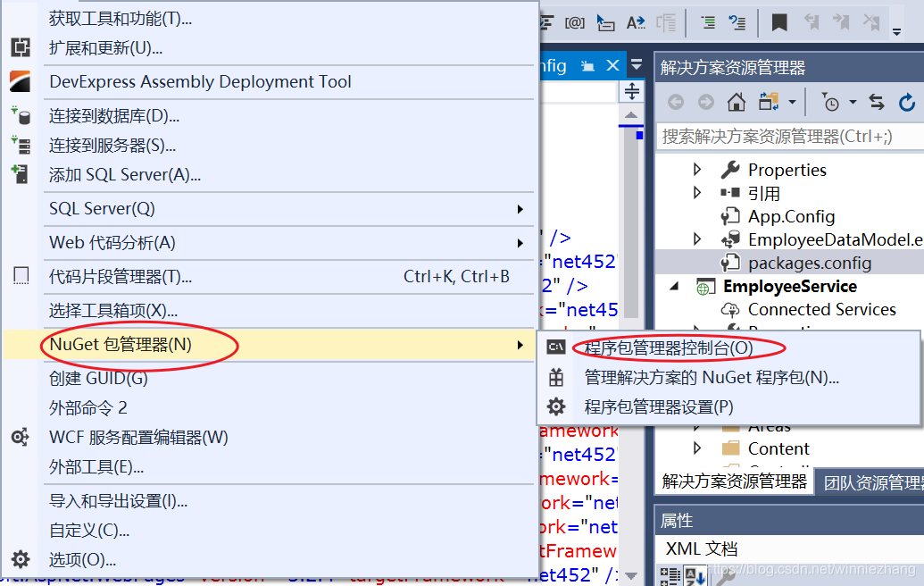Click the NuGet package gift icon
Viewport: 924px width, 586px height.
555,377
